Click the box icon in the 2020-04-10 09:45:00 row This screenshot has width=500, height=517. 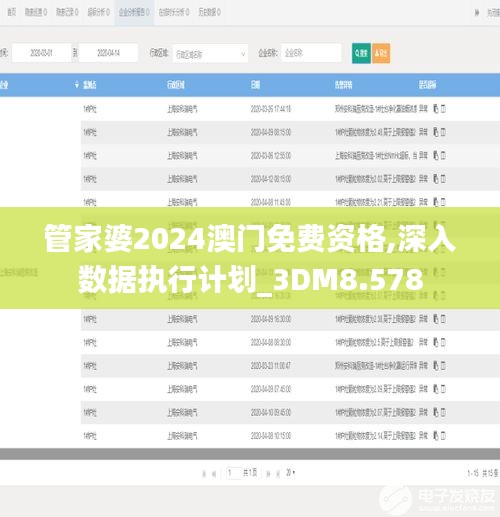pyautogui.click(x=443, y=412)
